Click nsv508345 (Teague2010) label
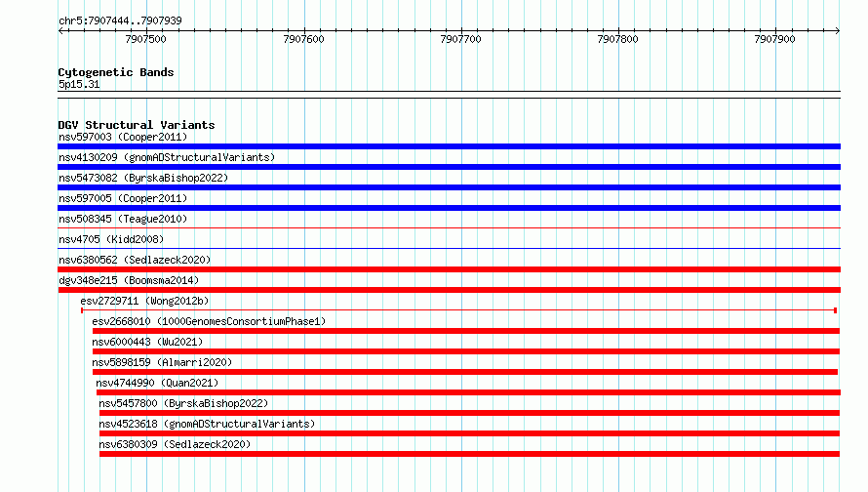The height and width of the screenshot is (492, 868). [123, 219]
